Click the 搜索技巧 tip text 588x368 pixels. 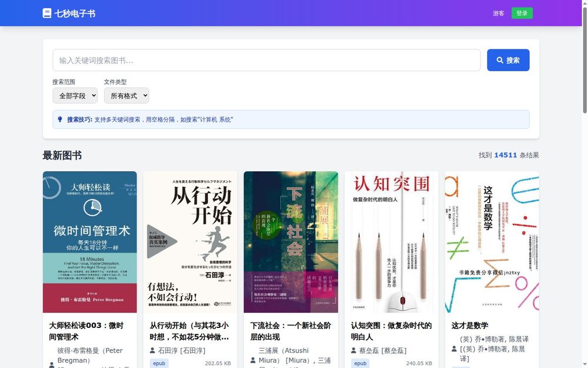pos(150,120)
